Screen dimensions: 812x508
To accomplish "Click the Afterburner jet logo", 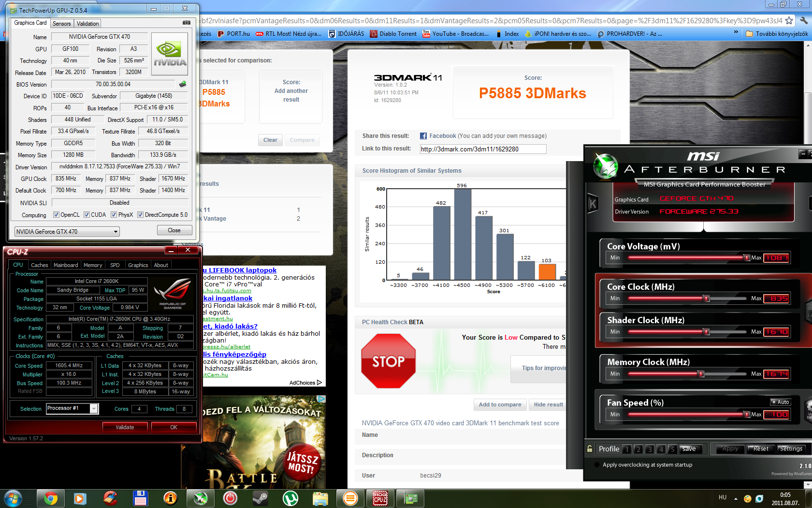I will tap(605, 165).
